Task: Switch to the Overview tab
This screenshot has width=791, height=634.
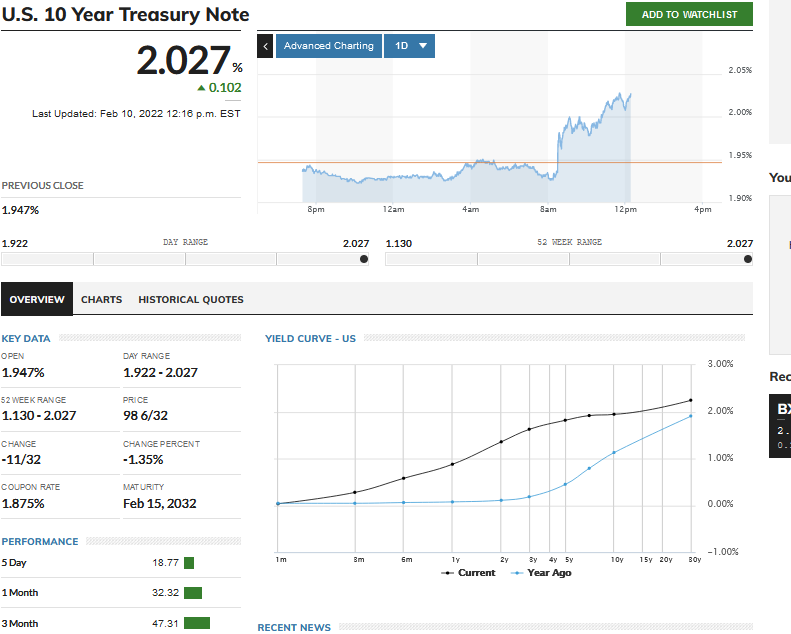Action: point(37,299)
